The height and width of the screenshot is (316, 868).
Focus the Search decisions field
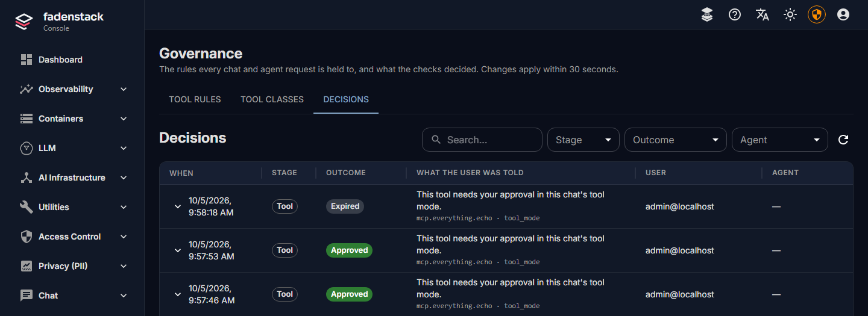pyautogui.click(x=482, y=140)
